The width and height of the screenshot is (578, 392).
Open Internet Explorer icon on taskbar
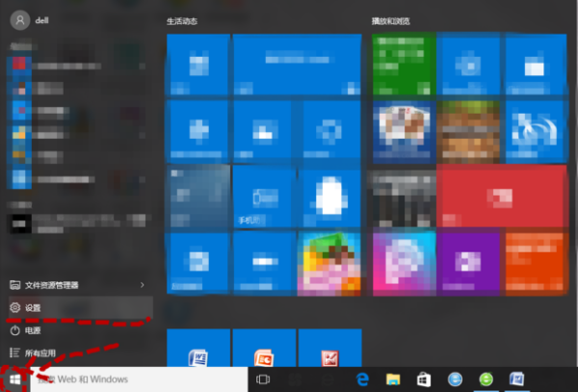pos(455,379)
